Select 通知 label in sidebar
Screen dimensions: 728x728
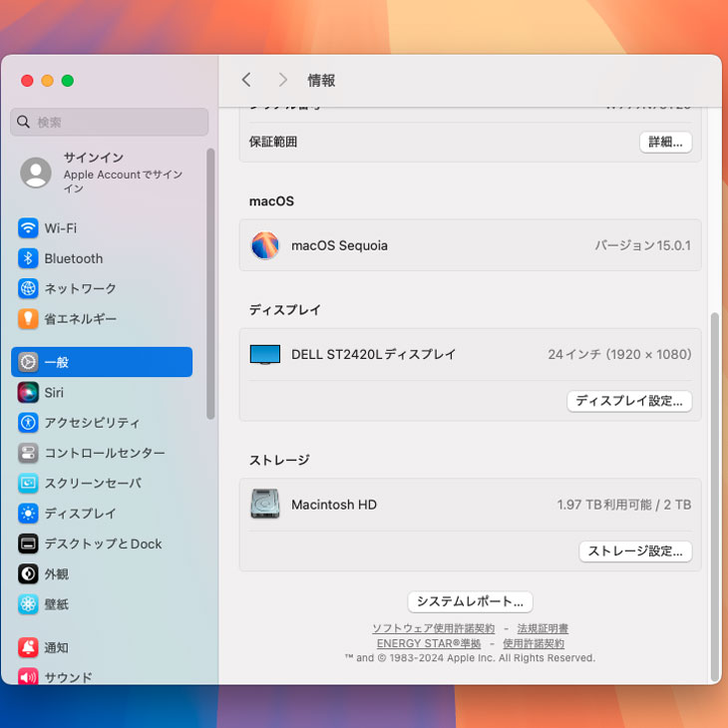point(56,647)
